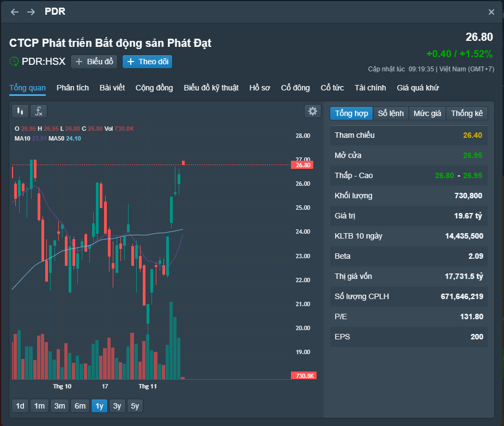Open the Giá quá khứ tab
Image resolution: width=504 pixels, height=426 pixels.
coord(418,88)
